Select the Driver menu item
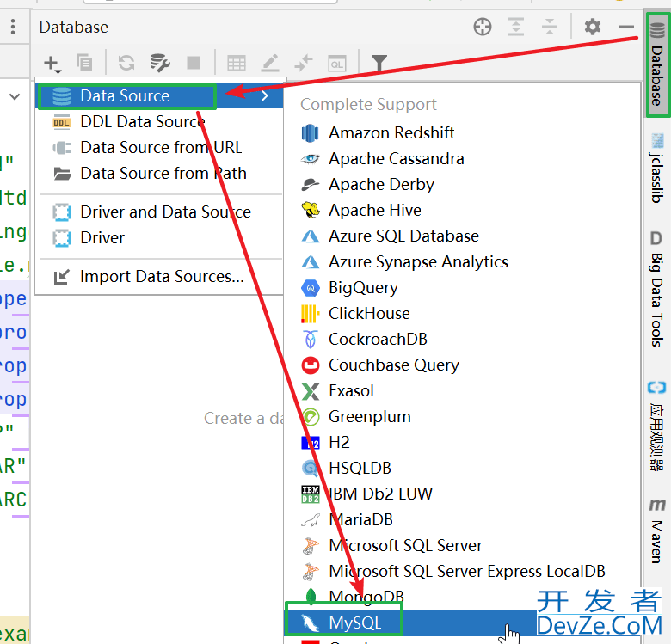The height and width of the screenshot is (644, 671). 159,238
